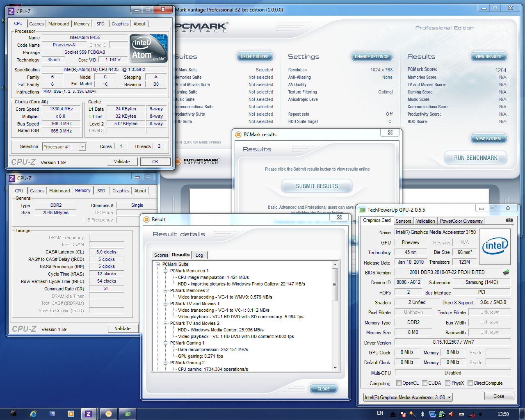Click the clock showing 13:50

point(503,414)
